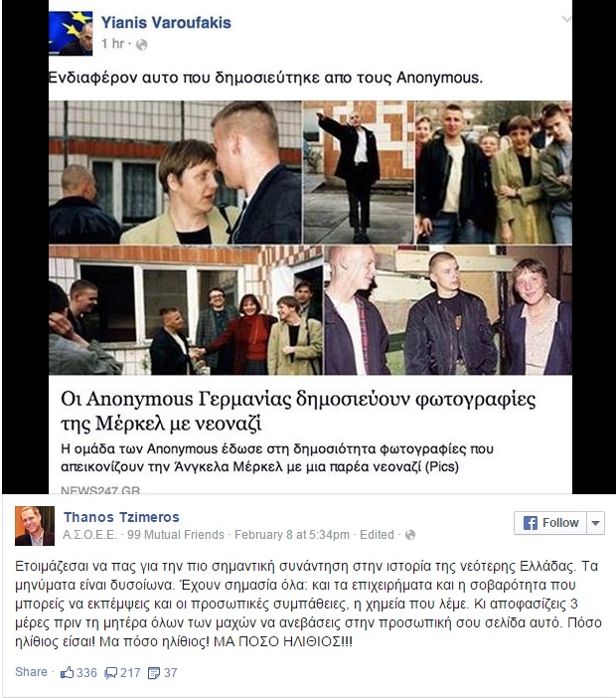The width and height of the screenshot is (616, 698).
Task: Open the Anonymous Γερμανίας article headline
Action: pos(298,412)
